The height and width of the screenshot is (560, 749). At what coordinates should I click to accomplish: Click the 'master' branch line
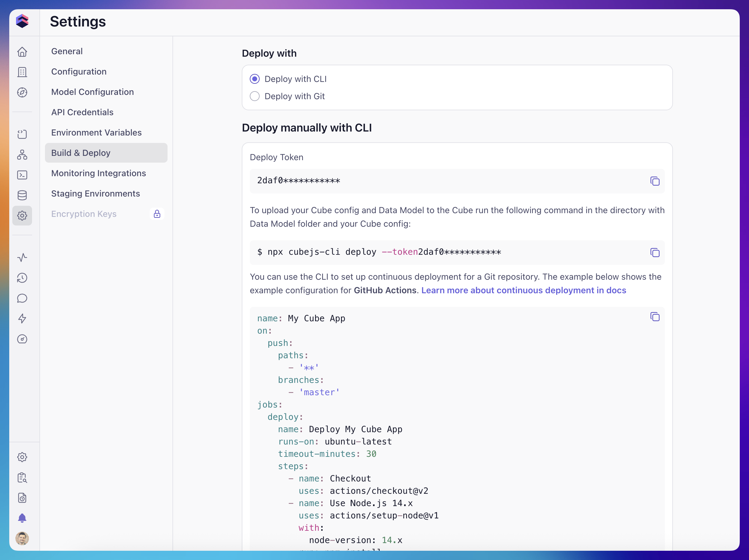pyautogui.click(x=314, y=392)
